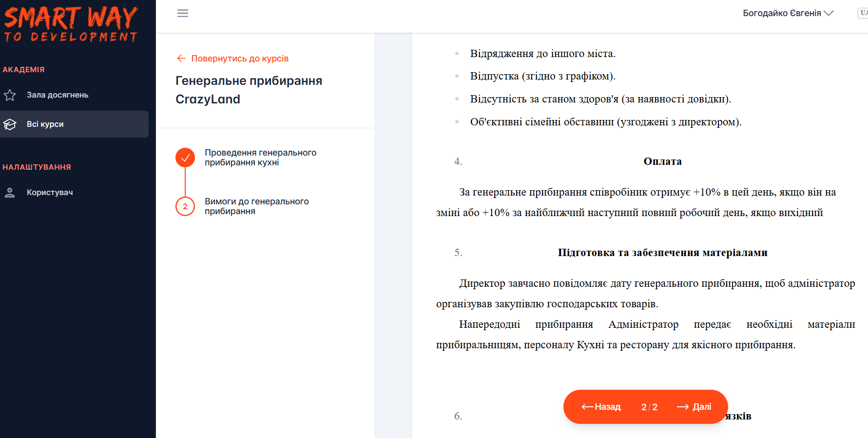This screenshot has height=438, width=868.
Task: Expand the UA language selector
Action: click(x=863, y=13)
